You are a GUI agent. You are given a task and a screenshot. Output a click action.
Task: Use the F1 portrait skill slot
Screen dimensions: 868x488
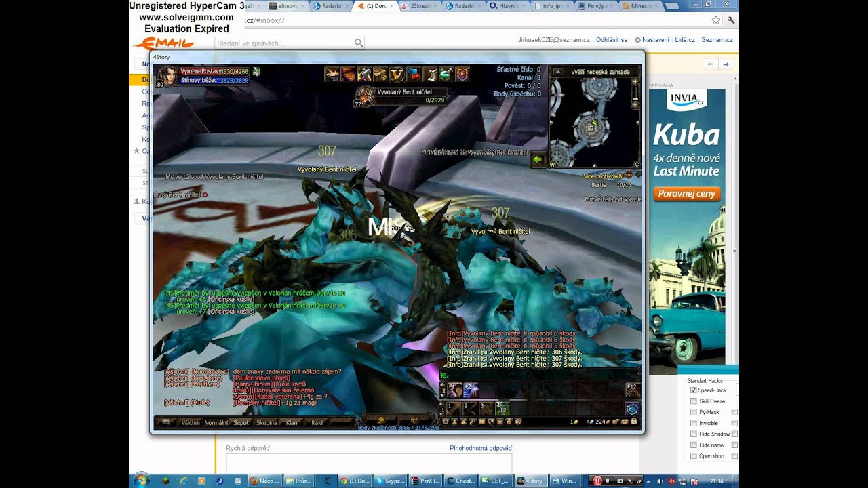[x=454, y=390]
